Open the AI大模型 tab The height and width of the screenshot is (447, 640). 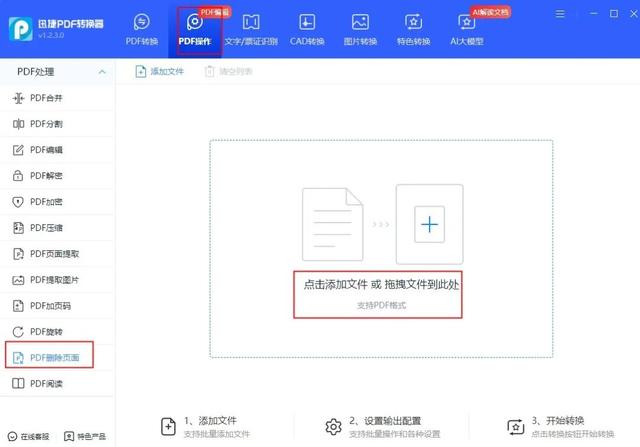(x=467, y=29)
